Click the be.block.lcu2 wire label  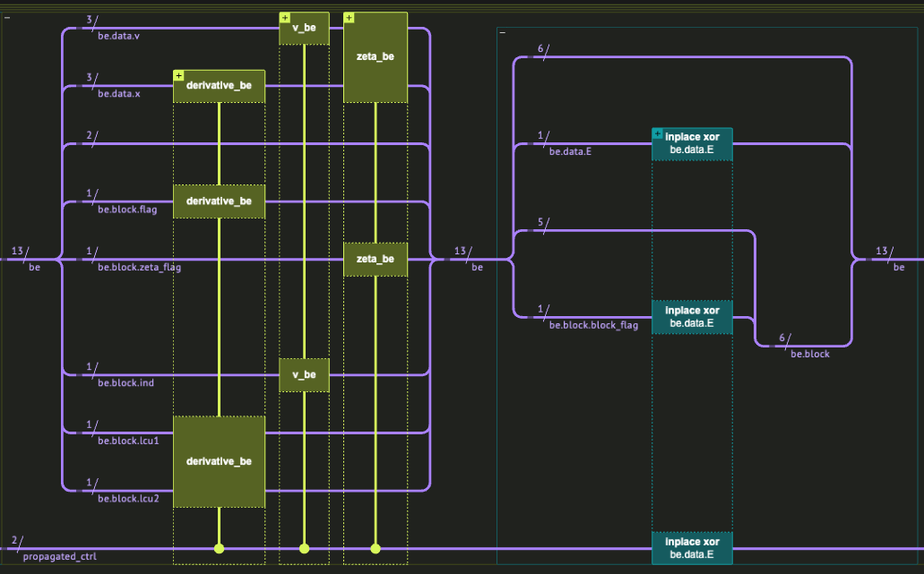(x=128, y=498)
